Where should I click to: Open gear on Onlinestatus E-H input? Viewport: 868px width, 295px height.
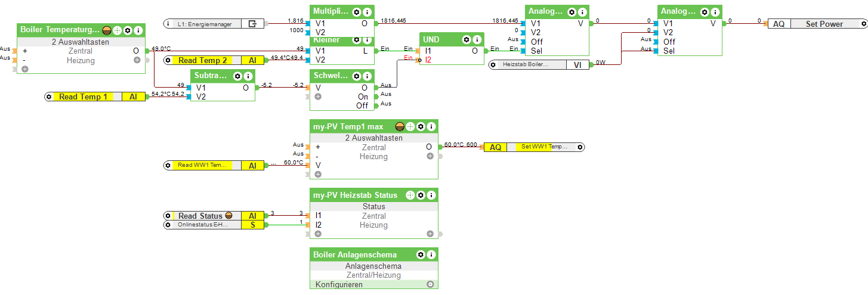click(168, 225)
